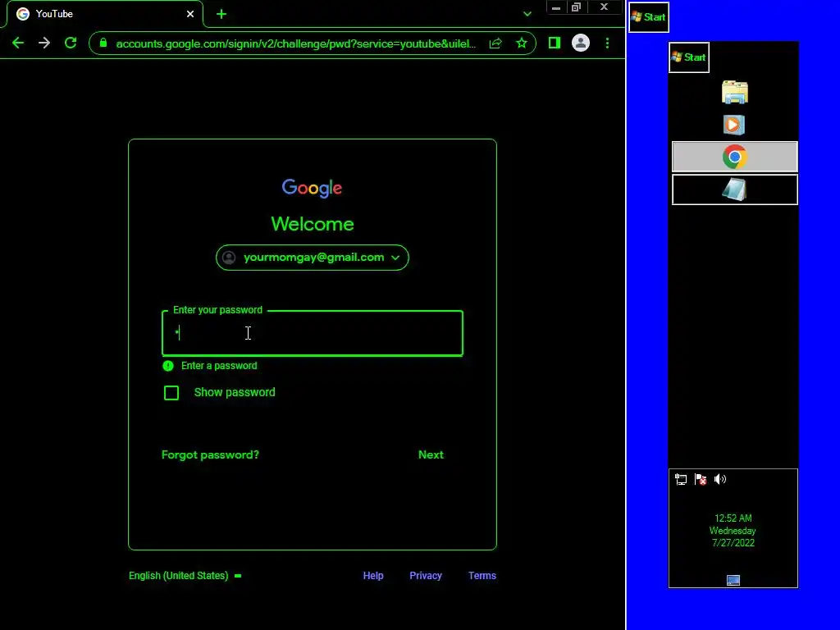Open the Notepad taskbar button
The image size is (840, 630).
734,189
